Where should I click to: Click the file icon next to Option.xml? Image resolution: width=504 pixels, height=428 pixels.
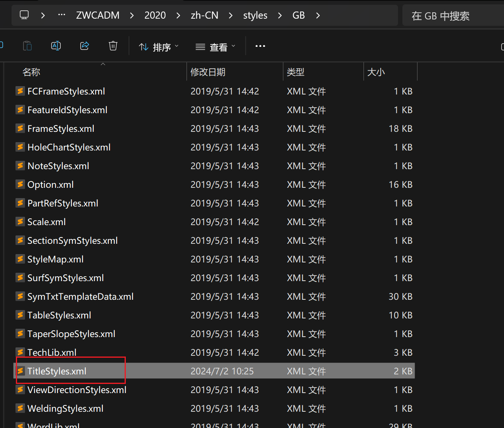coord(20,184)
